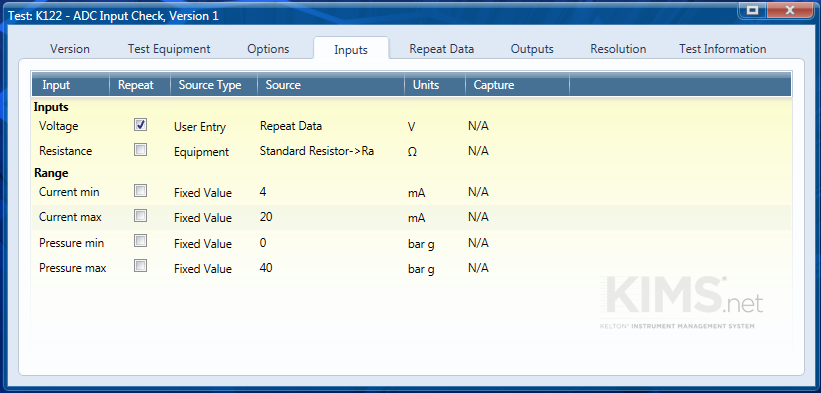This screenshot has height=393, width=821.
Task: Click Fixed Value in Pressure min row
Action: 203,243
